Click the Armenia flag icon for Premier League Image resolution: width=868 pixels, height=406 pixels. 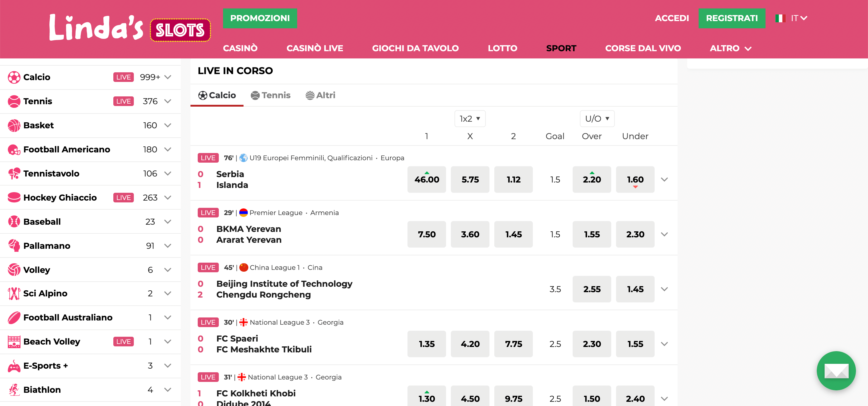tap(243, 213)
